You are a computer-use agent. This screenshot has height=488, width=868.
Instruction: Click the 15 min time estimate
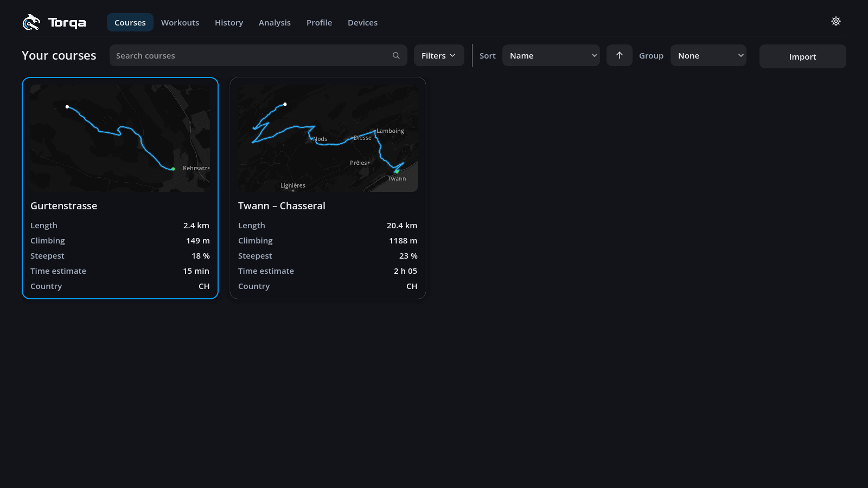(x=196, y=271)
